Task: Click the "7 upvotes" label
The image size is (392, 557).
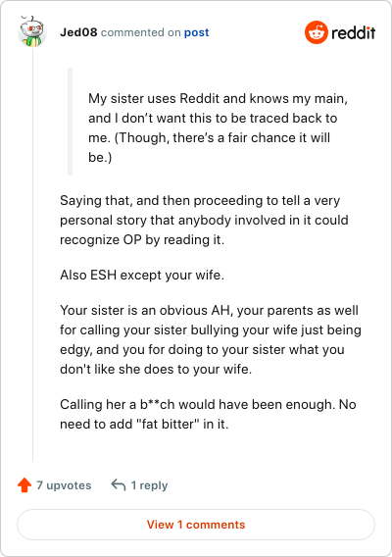Action: pos(64,485)
